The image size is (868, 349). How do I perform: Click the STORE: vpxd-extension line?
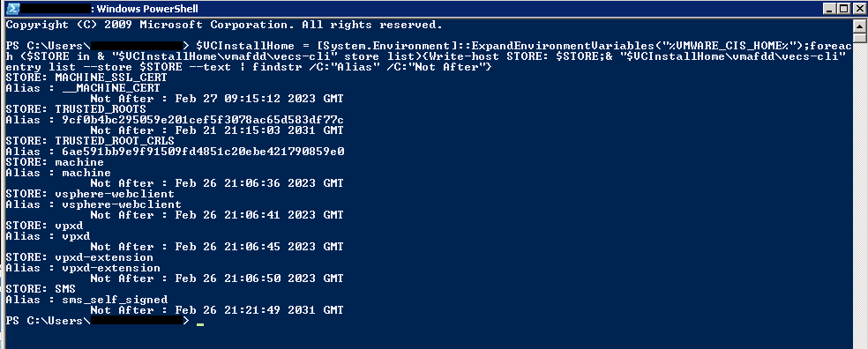coord(79,257)
